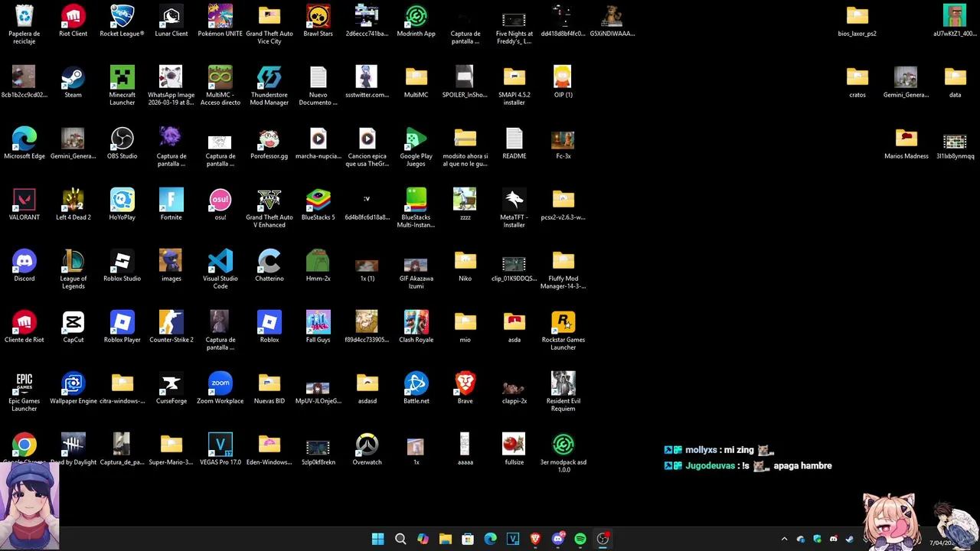Open the Fall Guys shortcut
Image resolution: width=980 pixels, height=551 pixels.
tap(318, 327)
